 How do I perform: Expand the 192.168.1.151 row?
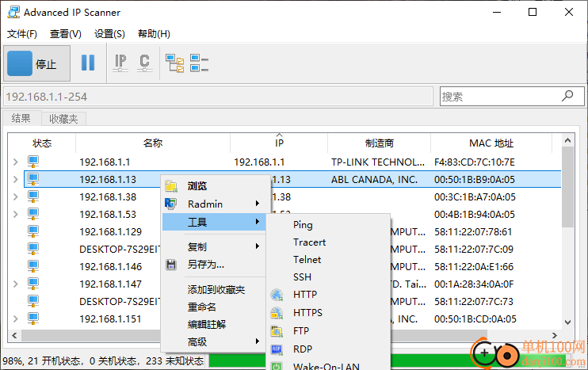pos(15,319)
